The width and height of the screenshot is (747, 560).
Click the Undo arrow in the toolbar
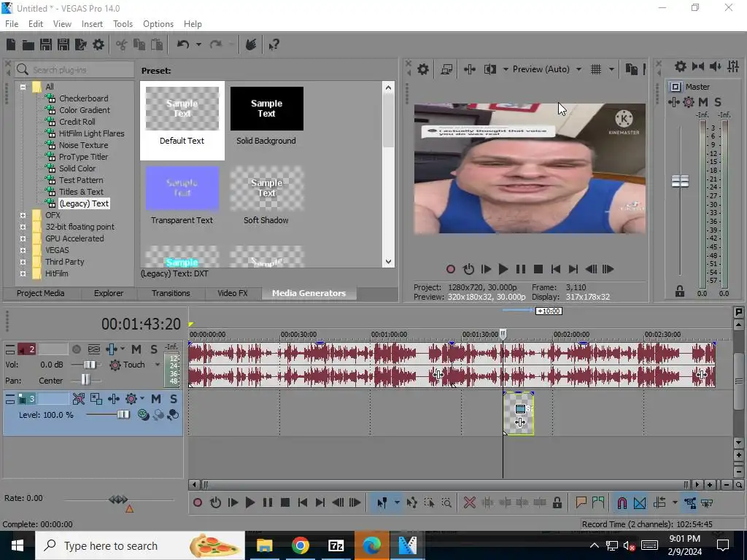point(183,44)
